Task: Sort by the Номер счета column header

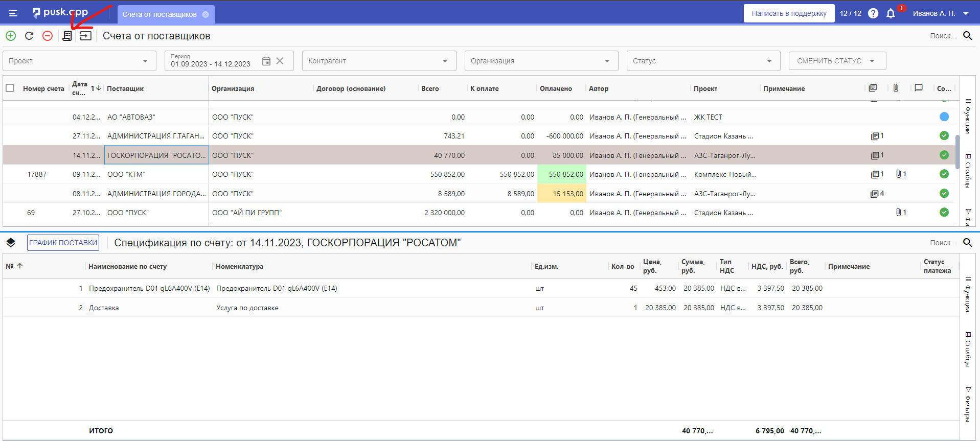Action: [x=43, y=88]
